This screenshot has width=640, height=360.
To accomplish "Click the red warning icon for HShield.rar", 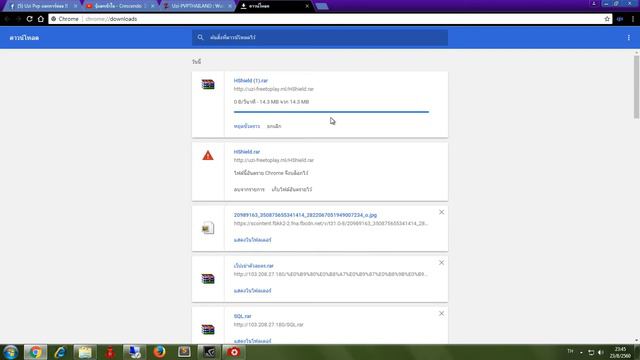I will point(208,156).
